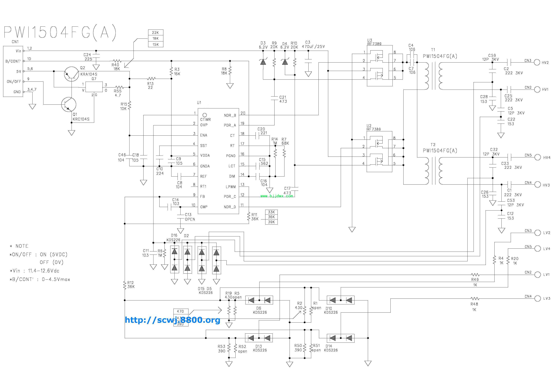The height and width of the screenshot is (392, 553).
Task: Click the R49 1K resistor symbol
Action: point(475,275)
